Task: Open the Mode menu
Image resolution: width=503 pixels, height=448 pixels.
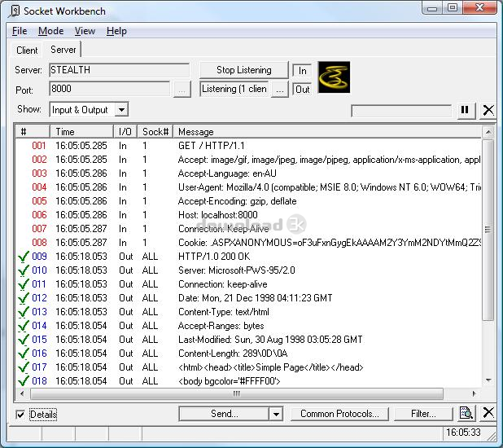Action: coord(50,31)
